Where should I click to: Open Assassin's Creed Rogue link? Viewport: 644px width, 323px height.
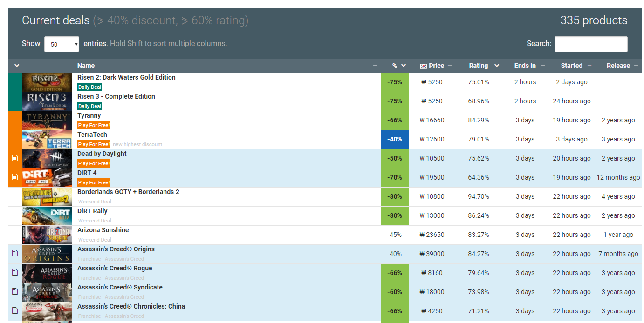pos(115,268)
